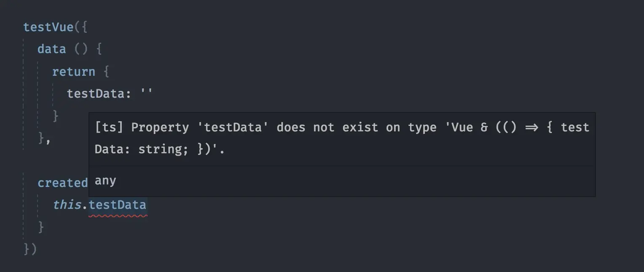Click the closing brace below this.testData
This screenshot has width=644, height=272.
(x=41, y=227)
